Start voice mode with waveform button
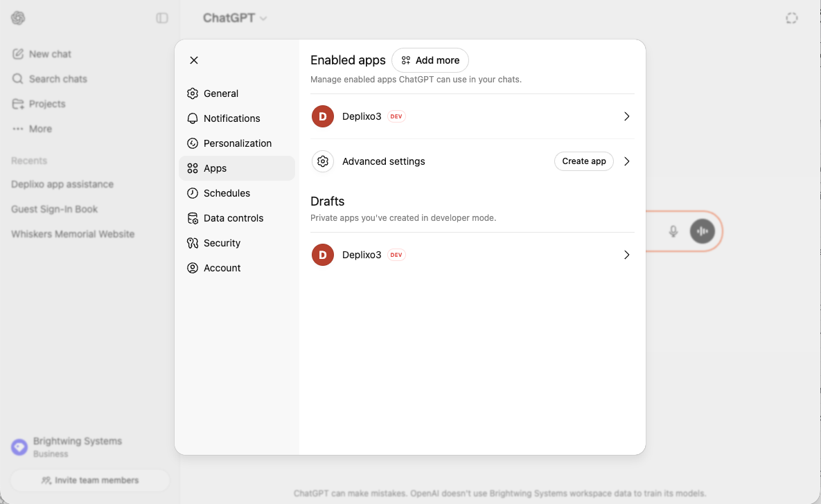The width and height of the screenshot is (821, 504). coord(702,231)
